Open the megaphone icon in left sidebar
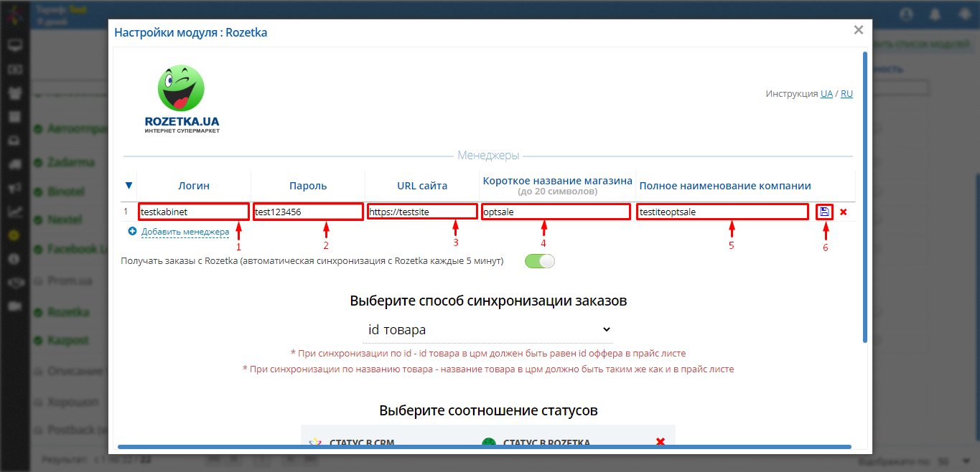 [14, 188]
